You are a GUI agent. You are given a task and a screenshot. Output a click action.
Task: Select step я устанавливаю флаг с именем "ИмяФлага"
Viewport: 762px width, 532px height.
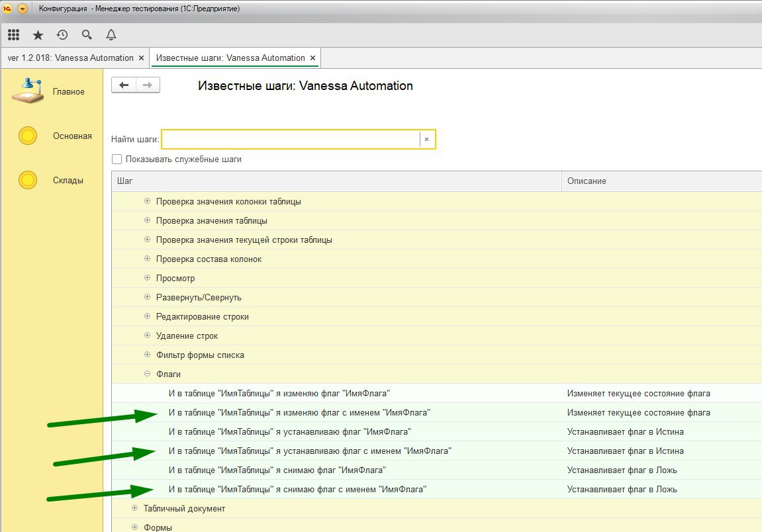pyautogui.click(x=310, y=451)
